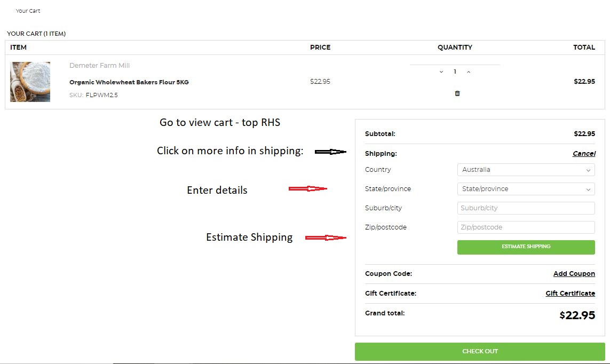Viewport: 610px width, 364px height.
Task: Click the flour product thumbnail image
Action: [x=30, y=82]
